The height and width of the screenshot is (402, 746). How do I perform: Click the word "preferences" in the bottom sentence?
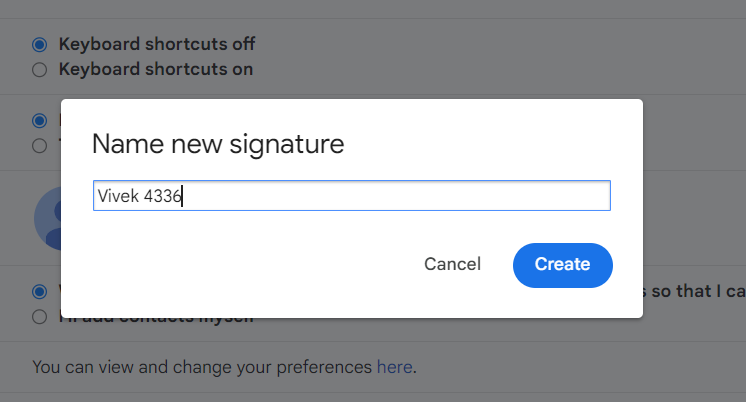point(322,367)
